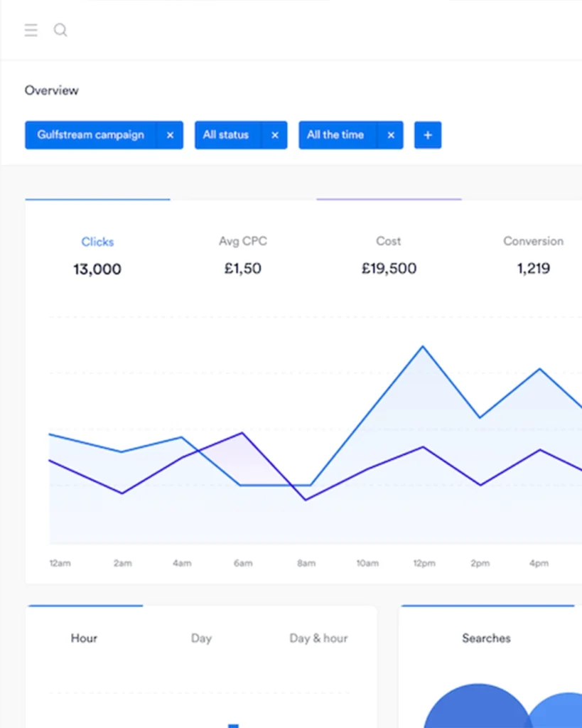Click the Overview heading
Viewport: 582px width, 728px height.
(x=52, y=90)
